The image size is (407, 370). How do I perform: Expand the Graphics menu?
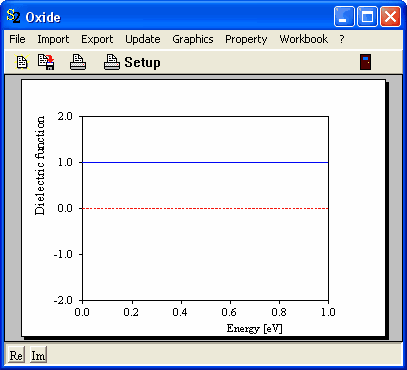[x=193, y=39]
